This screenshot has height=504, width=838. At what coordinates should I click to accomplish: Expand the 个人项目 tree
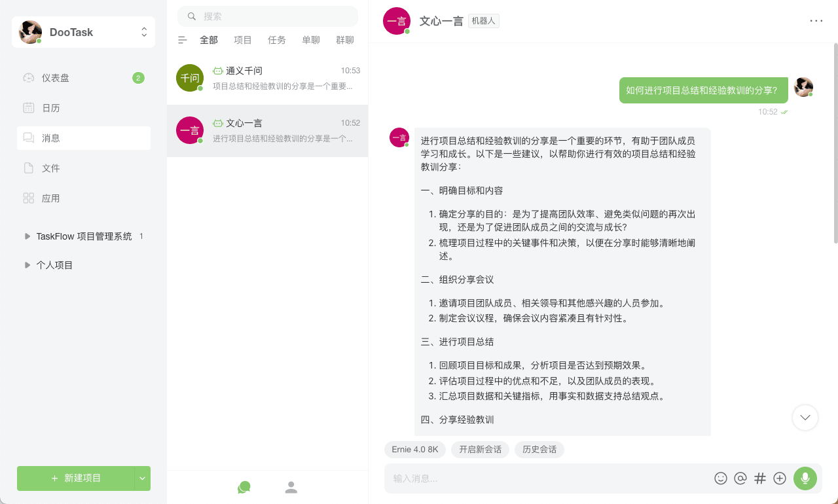pos(27,265)
